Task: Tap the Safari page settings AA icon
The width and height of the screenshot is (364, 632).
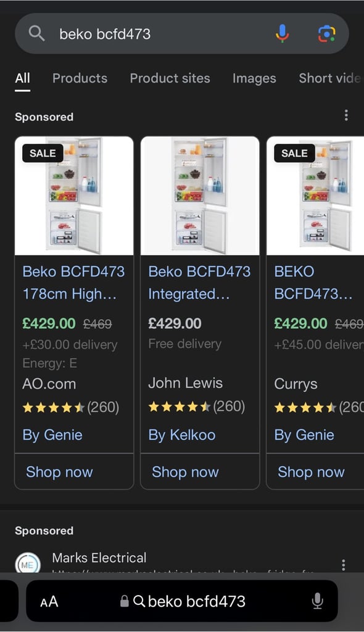Action: point(50,601)
